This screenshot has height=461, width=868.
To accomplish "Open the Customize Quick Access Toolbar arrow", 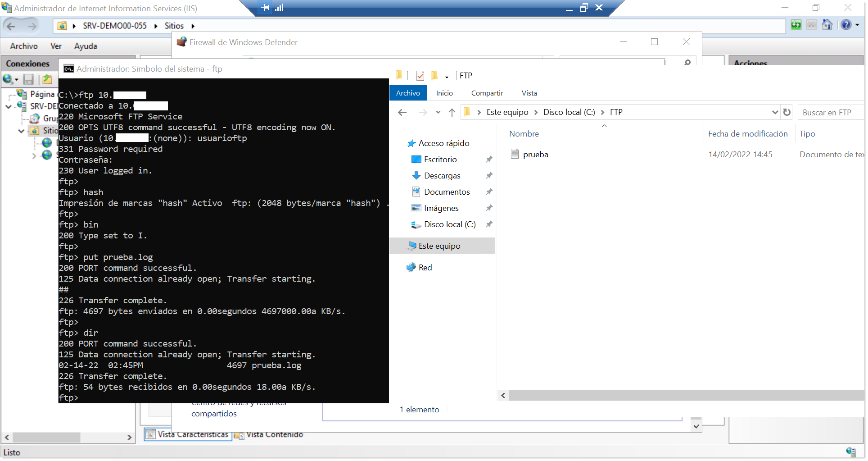I will coord(447,76).
